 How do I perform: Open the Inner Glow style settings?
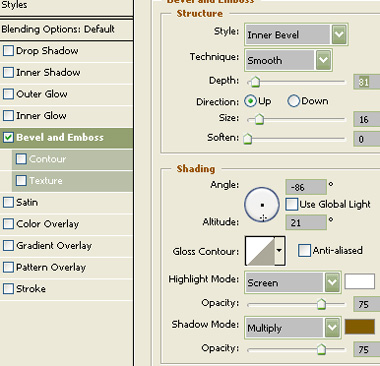click(x=41, y=116)
